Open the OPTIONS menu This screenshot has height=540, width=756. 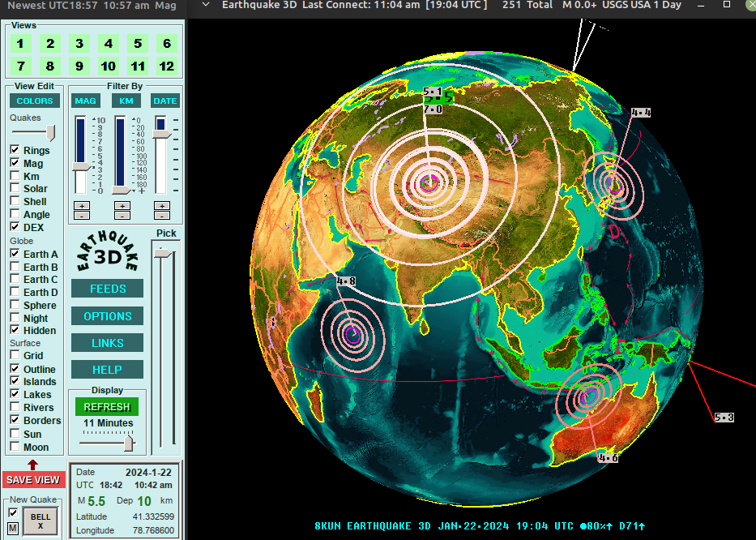tap(107, 316)
